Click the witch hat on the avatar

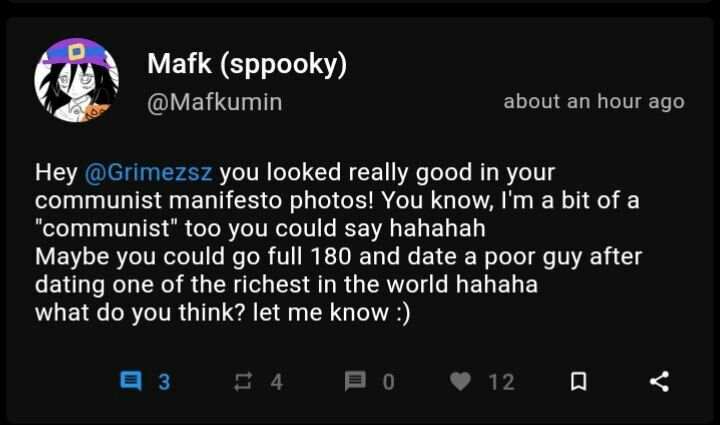(x=77, y=50)
